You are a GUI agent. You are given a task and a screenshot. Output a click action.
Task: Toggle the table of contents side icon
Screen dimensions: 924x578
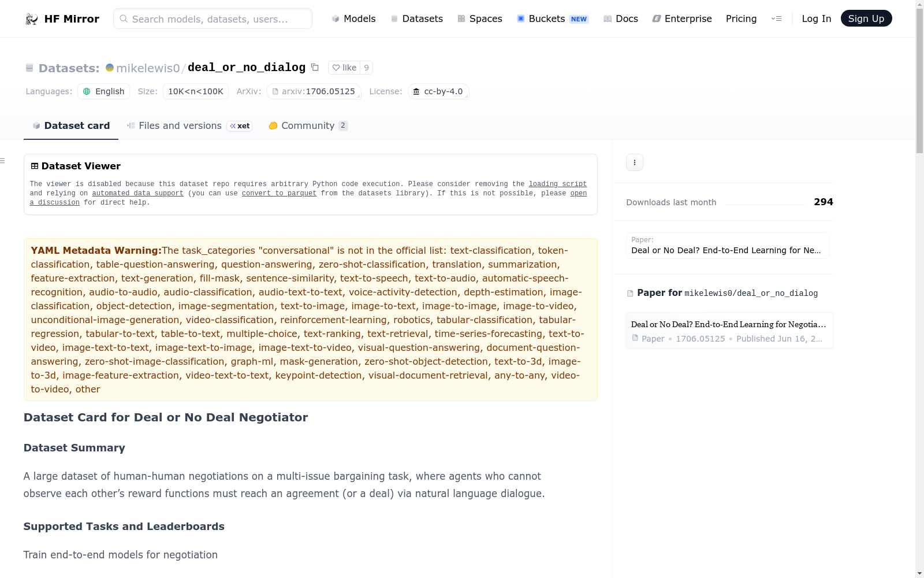(2, 161)
